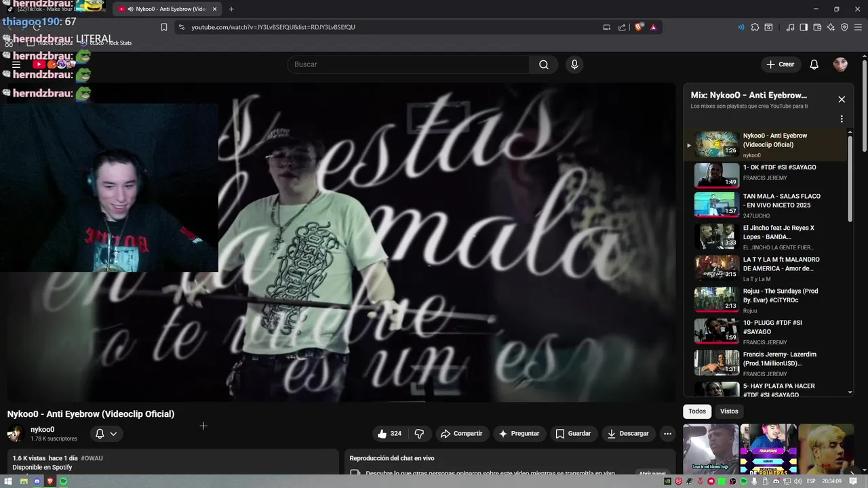Viewport: 868px width, 488px height.
Task: Click the #OWAU hashtag link
Action: (x=92, y=458)
